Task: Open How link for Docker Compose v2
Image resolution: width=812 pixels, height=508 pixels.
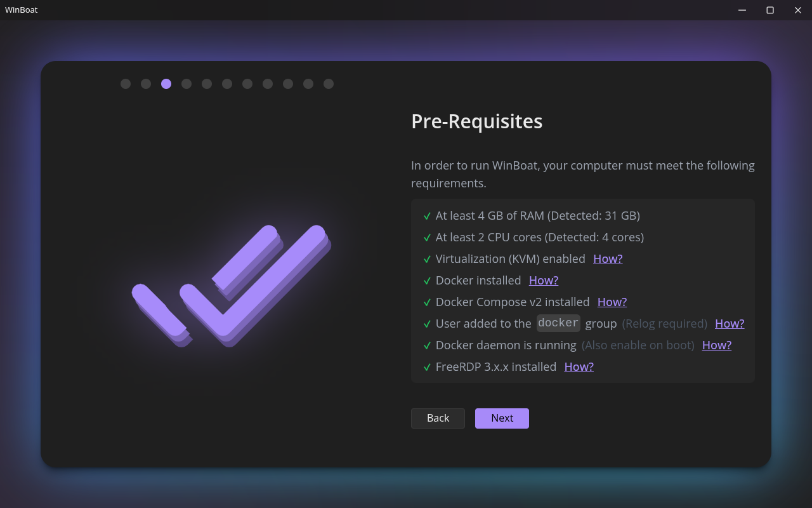Action: (612, 302)
